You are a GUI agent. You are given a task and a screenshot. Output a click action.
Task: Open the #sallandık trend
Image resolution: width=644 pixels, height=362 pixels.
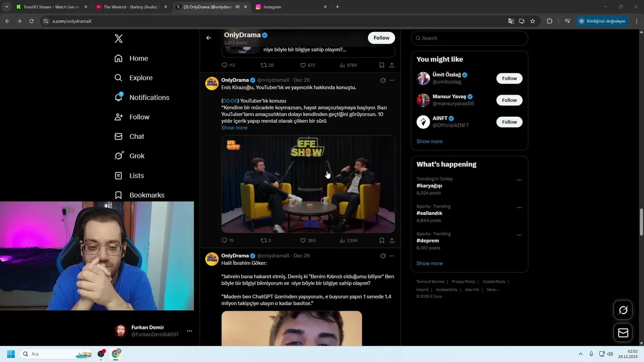[x=429, y=213]
